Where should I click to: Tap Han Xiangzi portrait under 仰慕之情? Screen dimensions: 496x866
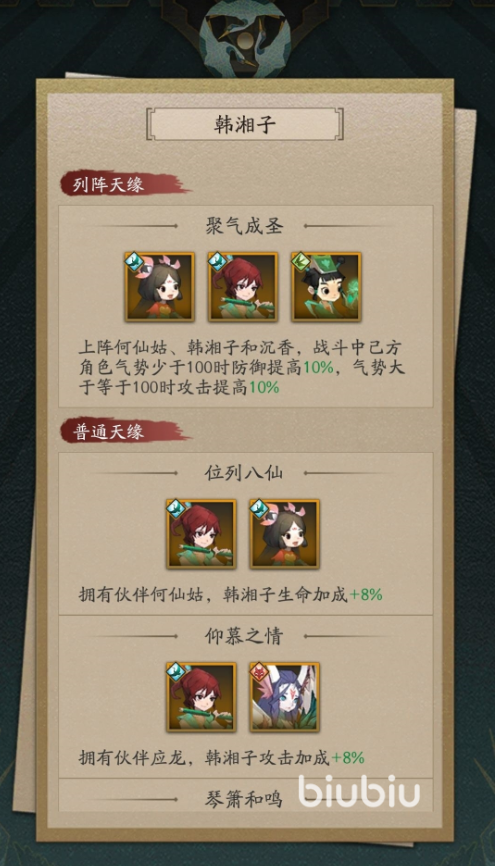(x=201, y=697)
